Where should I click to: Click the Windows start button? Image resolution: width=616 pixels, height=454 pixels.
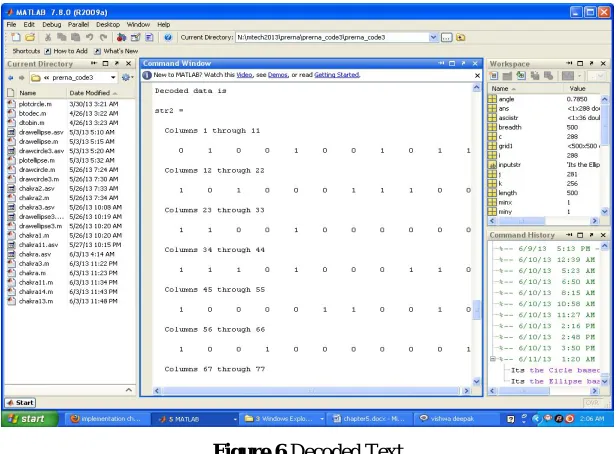[x=29, y=419]
